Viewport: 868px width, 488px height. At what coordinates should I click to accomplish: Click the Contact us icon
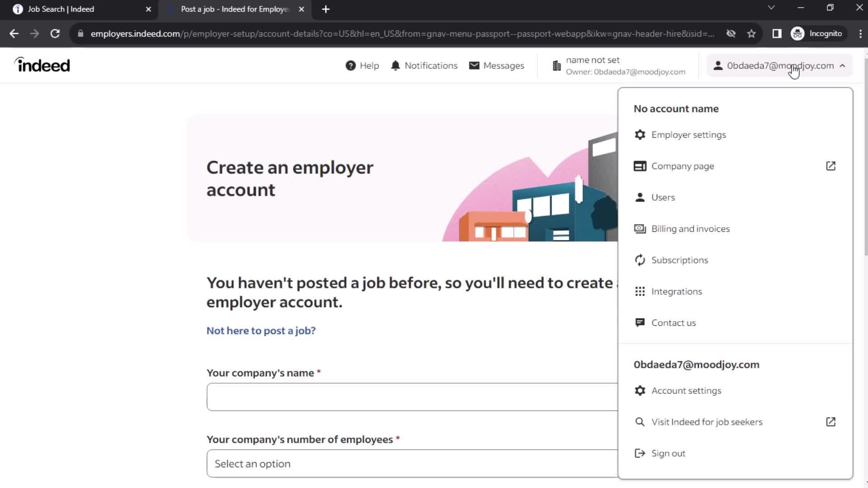tap(640, 322)
